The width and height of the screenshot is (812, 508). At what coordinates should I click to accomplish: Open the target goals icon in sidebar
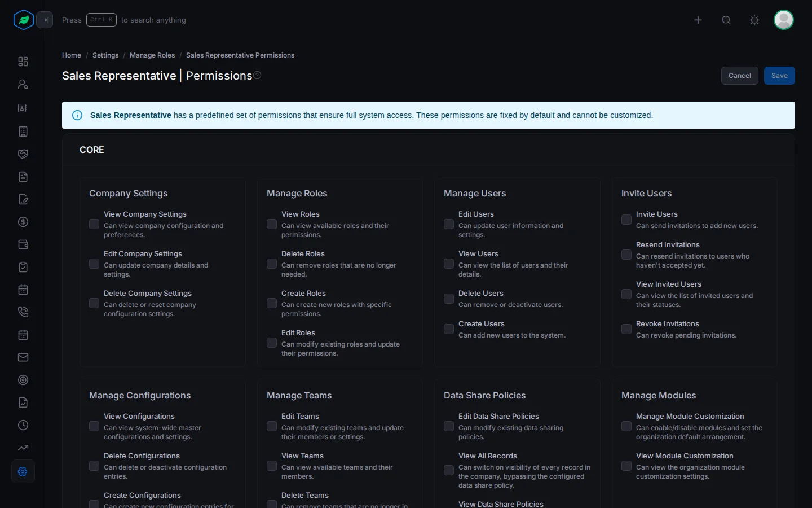(23, 380)
